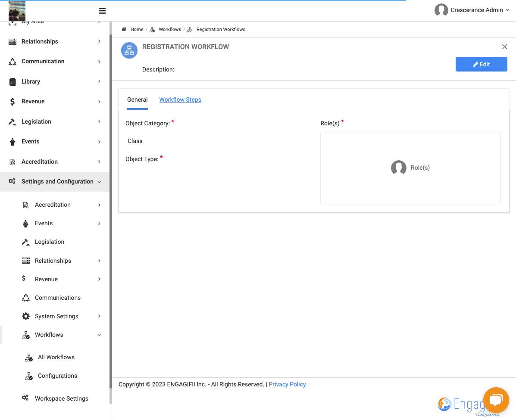This screenshot has width=516, height=420.
Task: Click the Class object category value
Action: [135, 141]
